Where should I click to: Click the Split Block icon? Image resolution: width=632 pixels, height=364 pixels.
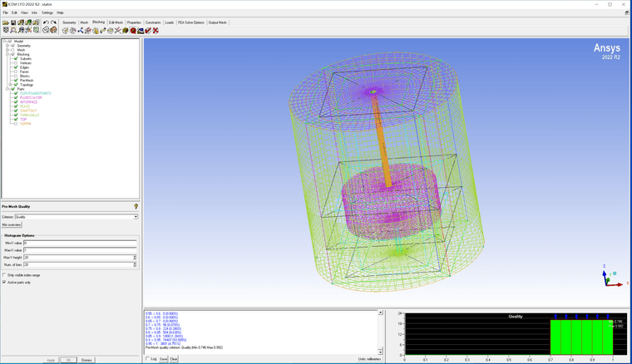tap(73, 30)
